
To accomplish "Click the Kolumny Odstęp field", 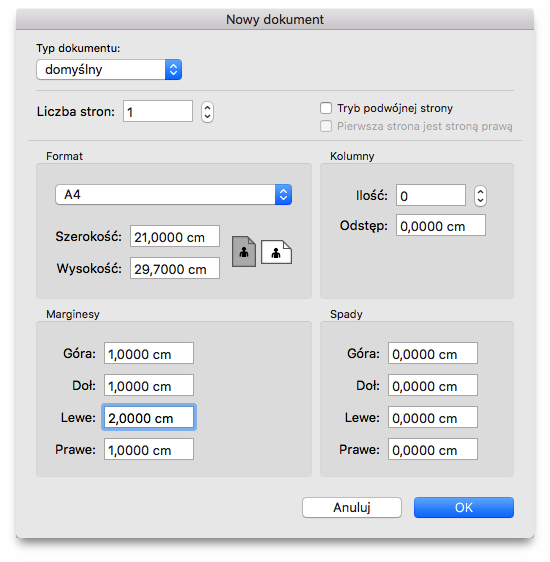I will tap(441, 225).
